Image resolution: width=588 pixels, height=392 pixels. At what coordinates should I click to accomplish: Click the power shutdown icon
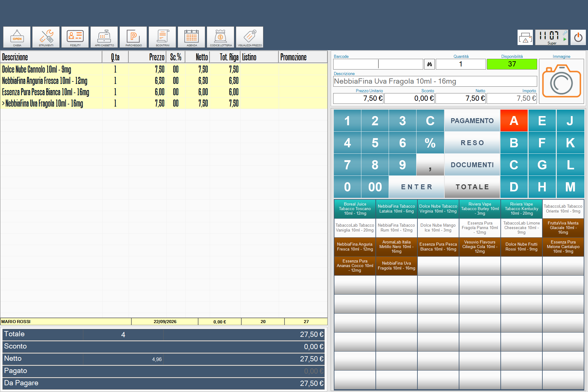click(578, 37)
